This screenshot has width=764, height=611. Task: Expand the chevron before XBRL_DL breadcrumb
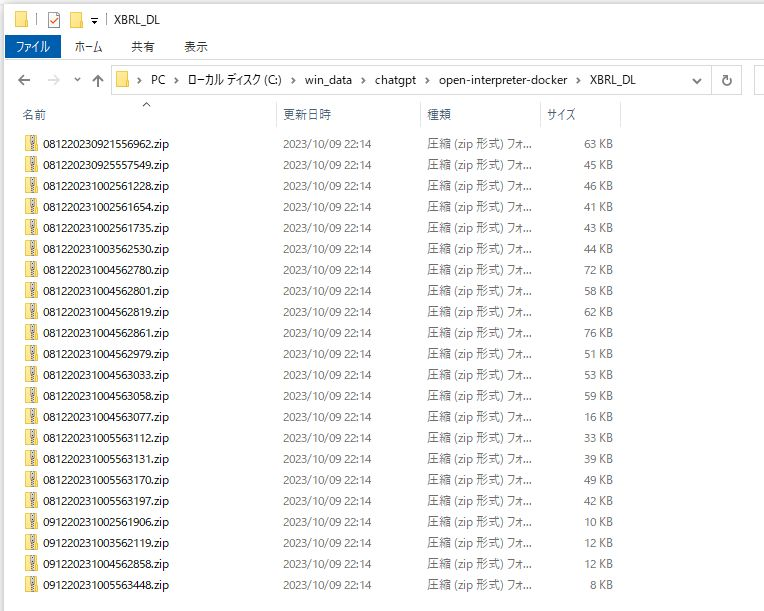coord(578,80)
